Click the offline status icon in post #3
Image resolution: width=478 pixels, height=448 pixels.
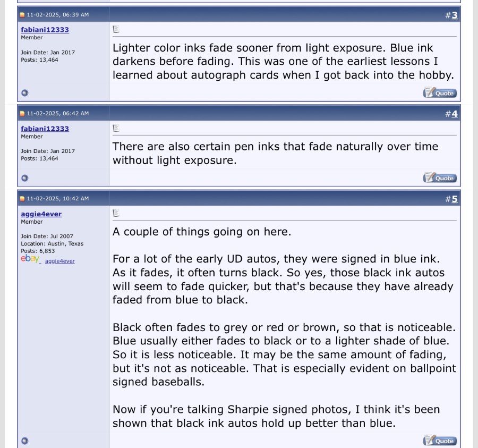[x=24, y=93]
